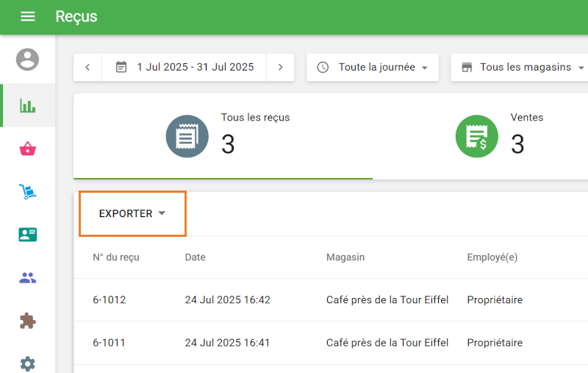Open the Inventory hand truck icon
Screen dimensions: 588x373
point(27,192)
